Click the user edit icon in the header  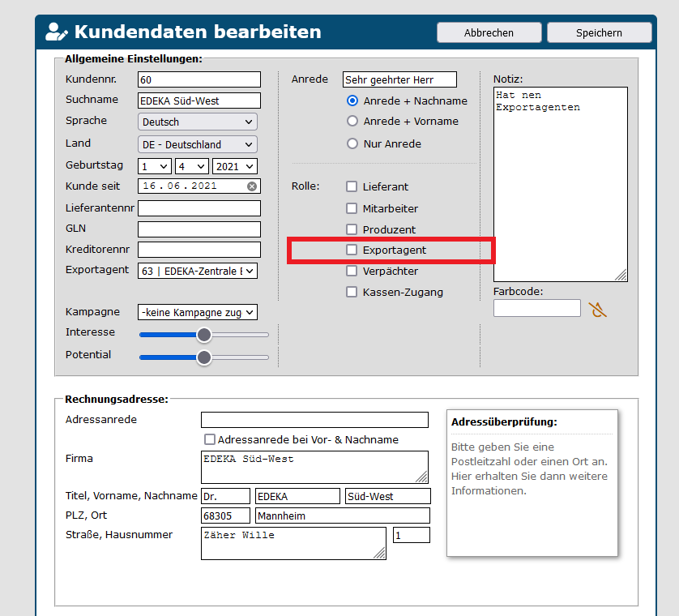[56, 32]
